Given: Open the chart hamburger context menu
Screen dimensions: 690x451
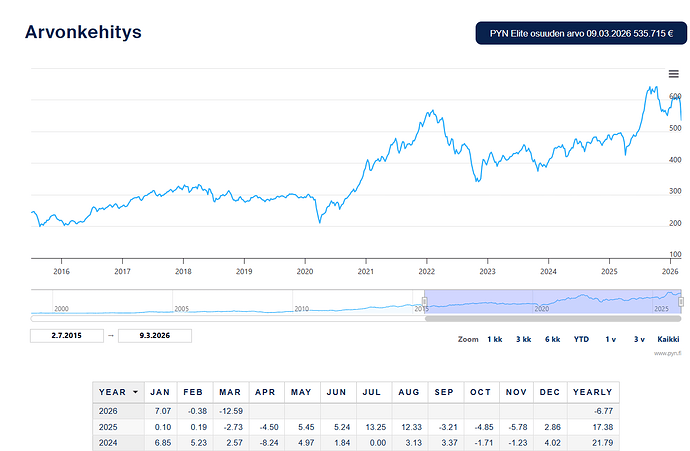Looking at the screenshot, I should click(x=673, y=74).
